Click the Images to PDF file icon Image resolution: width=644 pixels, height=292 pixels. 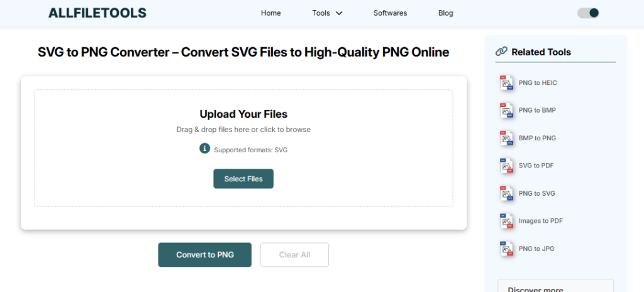pos(506,222)
